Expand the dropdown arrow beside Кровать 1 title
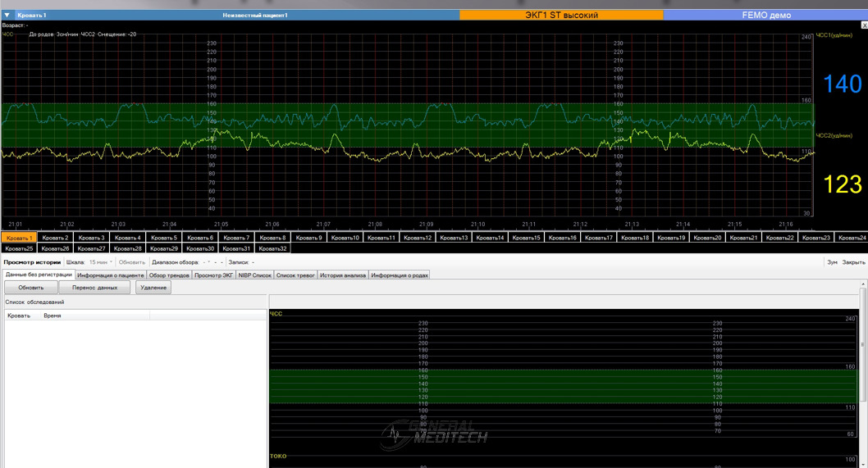The height and width of the screenshot is (468, 868). (7, 15)
